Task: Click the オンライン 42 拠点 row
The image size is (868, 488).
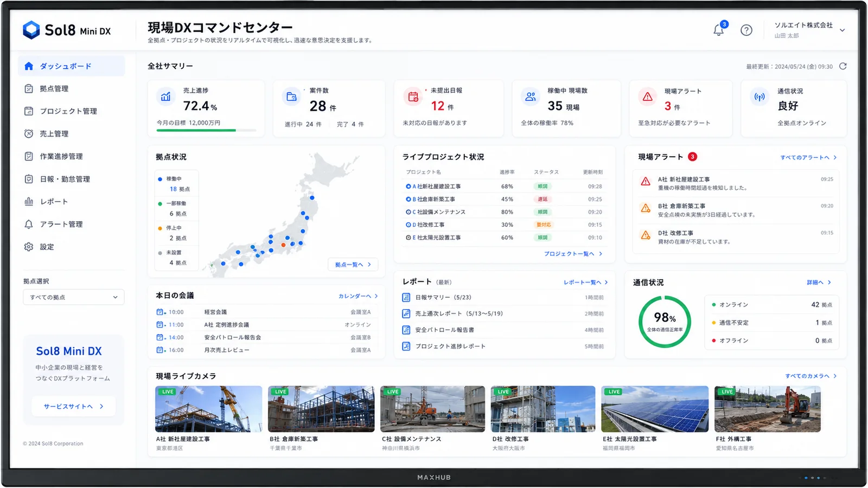Action: click(772, 305)
